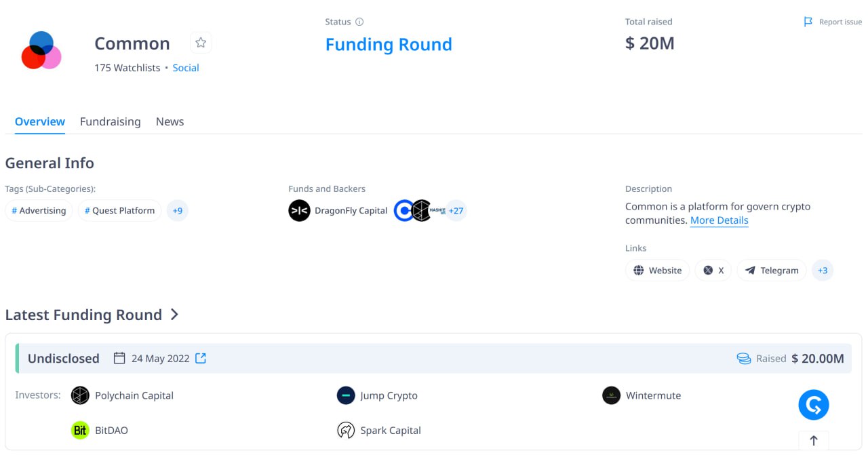The image size is (868, 455).
Task: Click the scroll-to-top arrow button
Action: pos(814,441)
